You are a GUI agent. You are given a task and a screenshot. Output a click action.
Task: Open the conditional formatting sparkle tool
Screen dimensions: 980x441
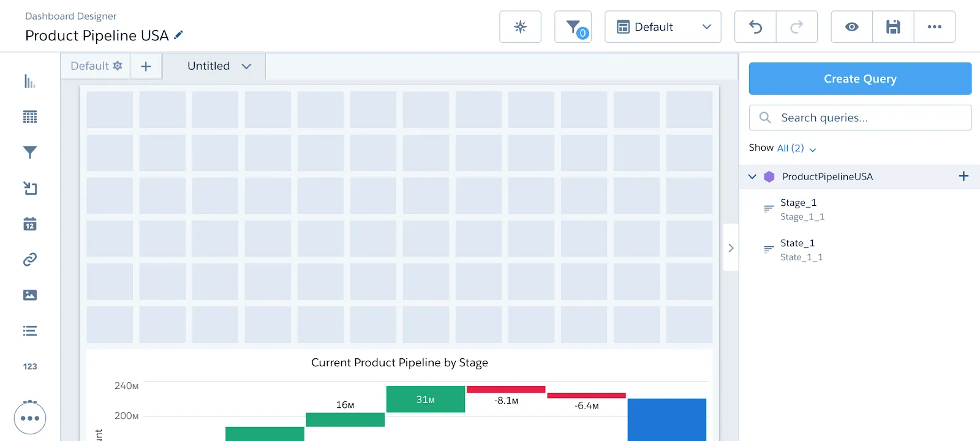tap(520, 27)
